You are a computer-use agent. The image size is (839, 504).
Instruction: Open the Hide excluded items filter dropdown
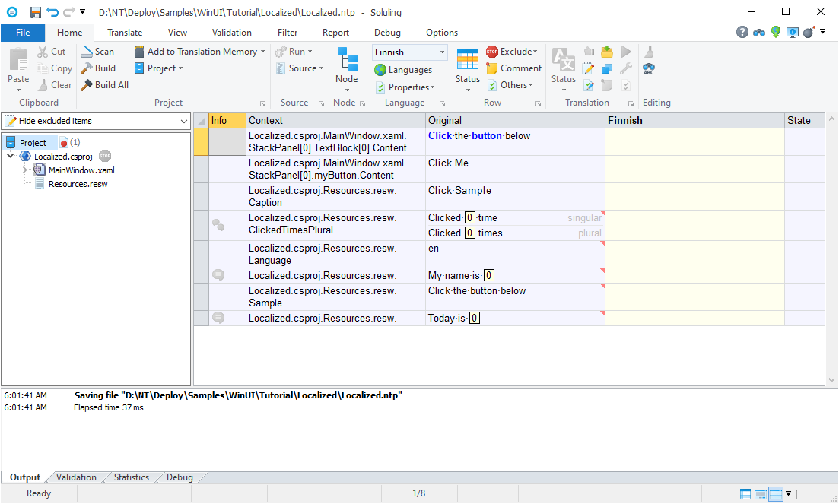97,121
